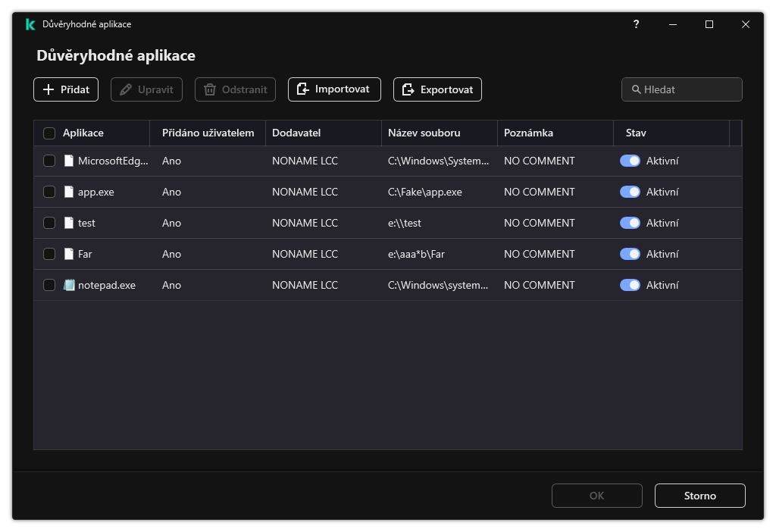Click the Stav column header
Screen dimensions: 776x532
pos(636,133)
